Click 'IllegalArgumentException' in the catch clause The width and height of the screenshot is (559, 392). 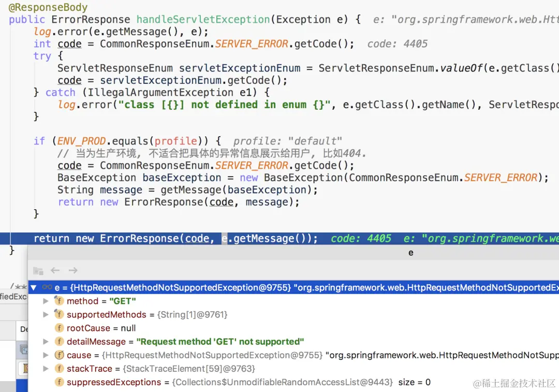160,92
